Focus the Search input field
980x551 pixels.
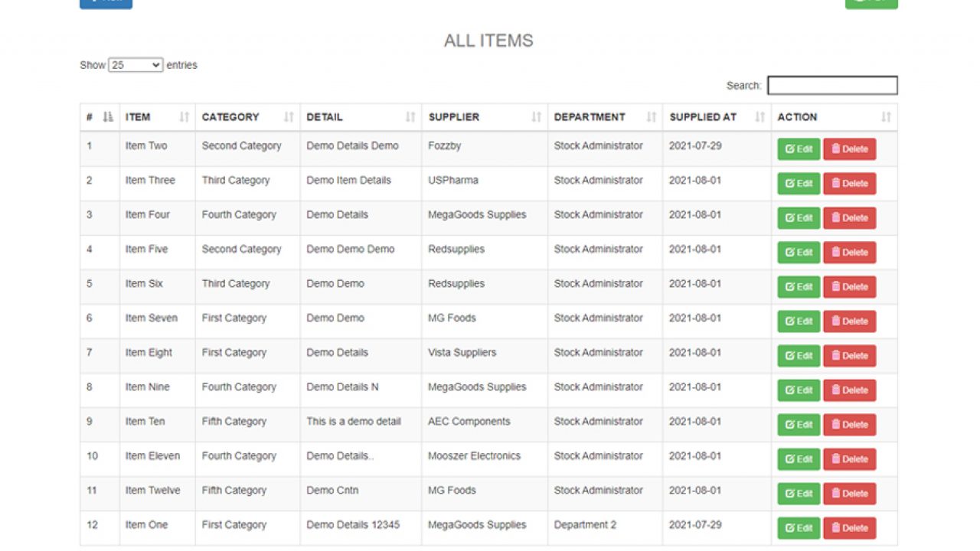coord(832,86)
